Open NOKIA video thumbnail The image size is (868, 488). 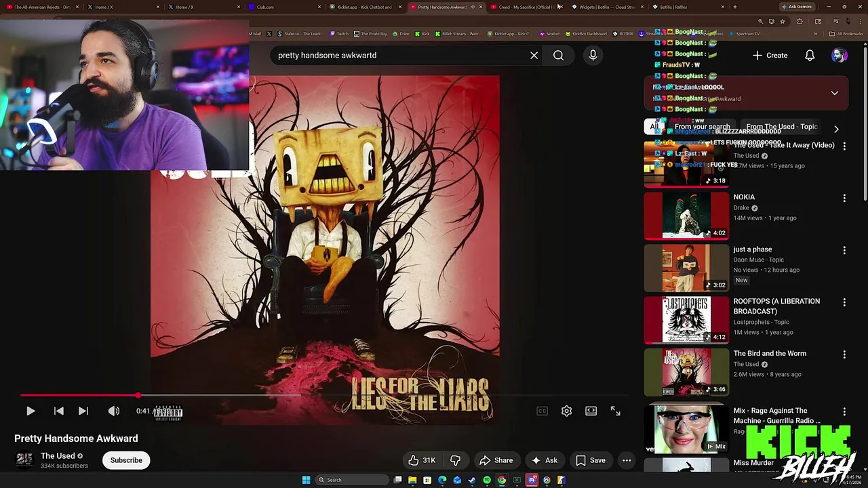pos(686,216)
